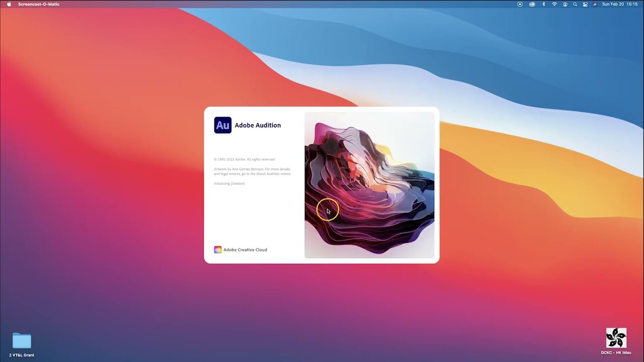The image size is (644, 362).
Task: Click the 'Initializing (session)' status text
Action: coord(229,184)
